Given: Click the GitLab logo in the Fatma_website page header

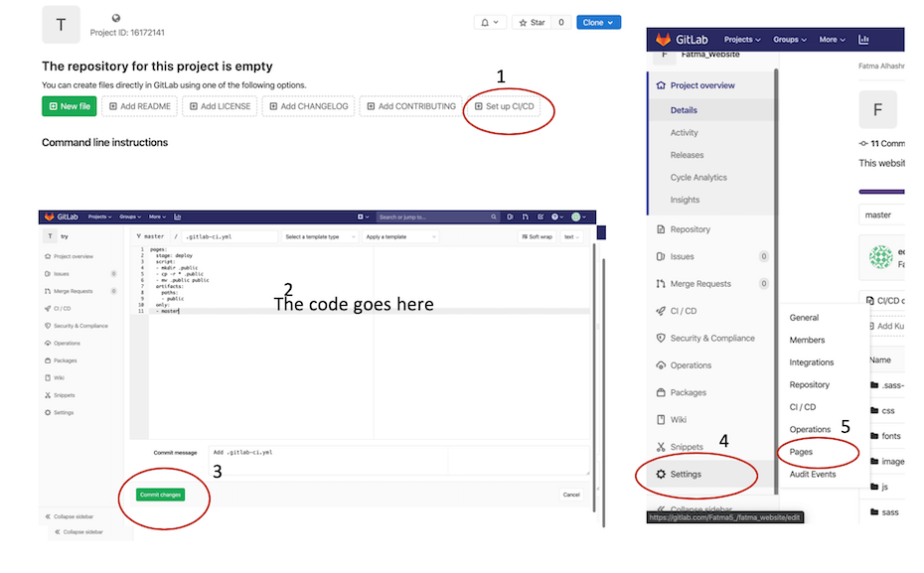Looking at the screenshot, I should 682,40.
